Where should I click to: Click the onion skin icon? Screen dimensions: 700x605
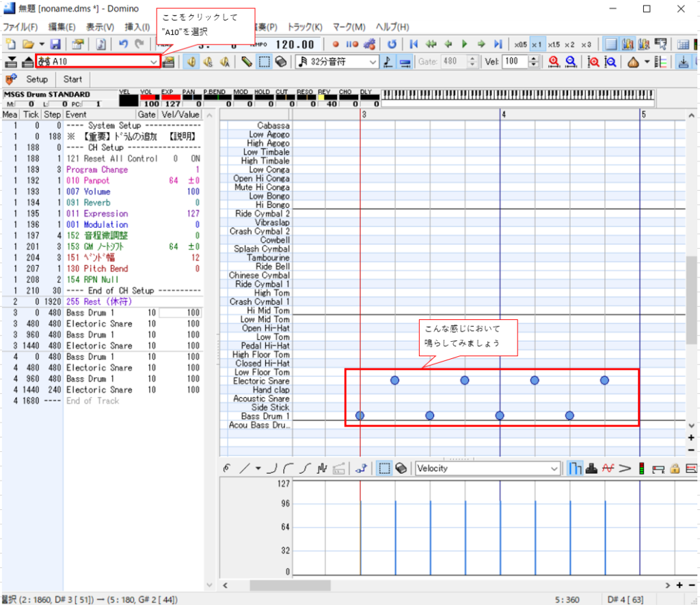point(633,62)
